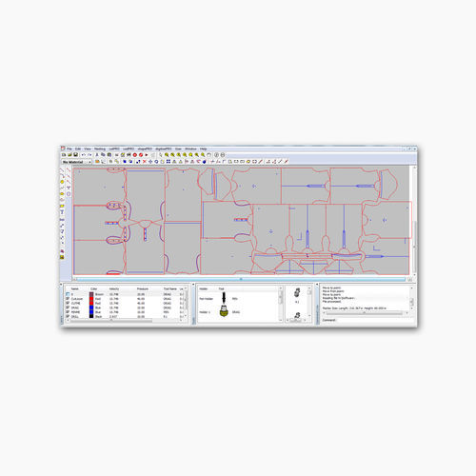This screenshot has width=476, height=476.
Task: Click the Velocity column header
Action: tap(114, 288)
